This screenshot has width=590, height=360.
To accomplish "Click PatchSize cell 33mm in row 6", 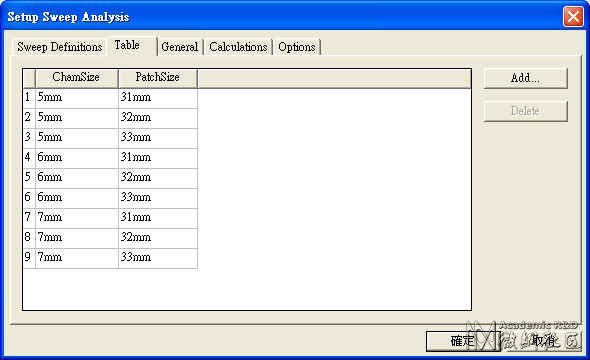I will pyautogui.click(x=158, y=198).
